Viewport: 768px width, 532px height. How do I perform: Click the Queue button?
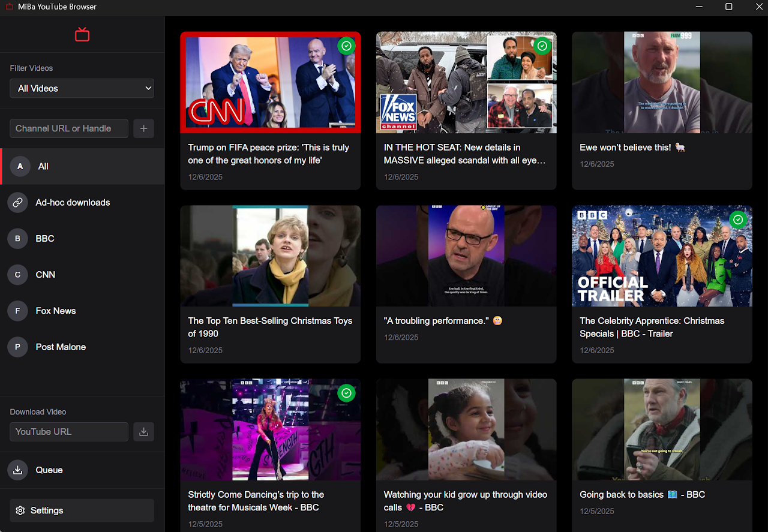(x=49, y=470)
